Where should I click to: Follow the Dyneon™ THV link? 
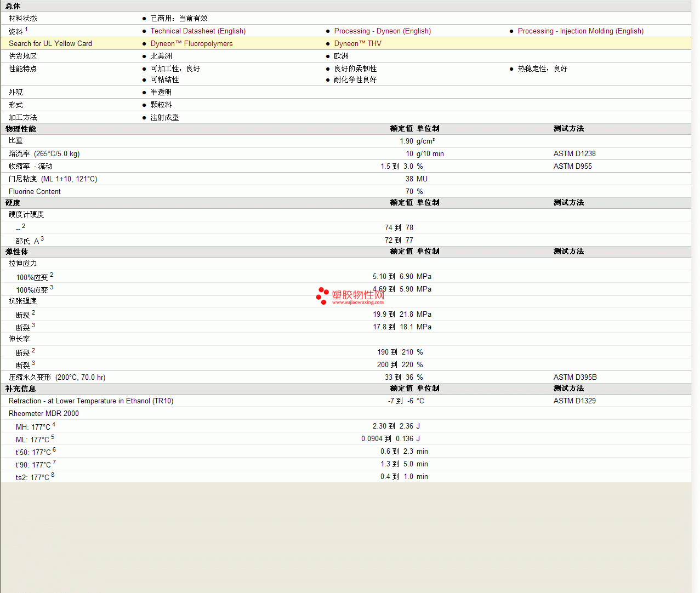coord(357,44)
